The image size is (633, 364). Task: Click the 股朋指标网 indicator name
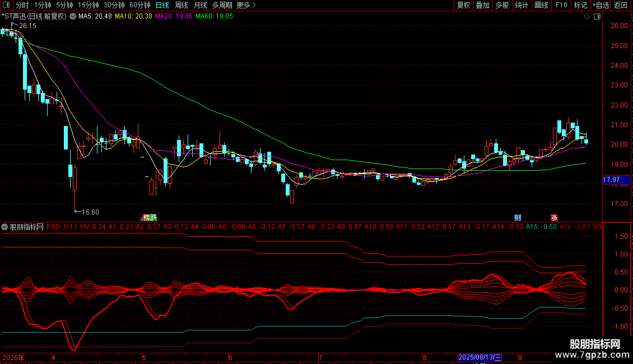tap(27, 227)
